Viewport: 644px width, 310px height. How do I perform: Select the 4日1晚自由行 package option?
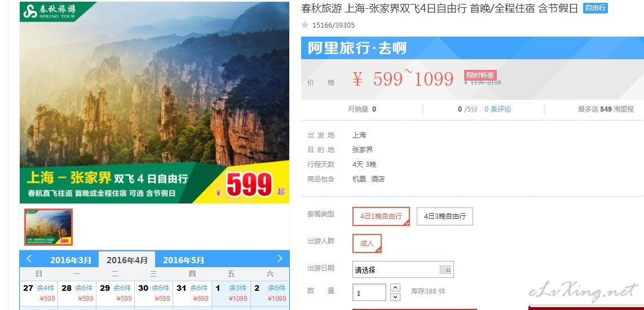[x=381, y=216]
